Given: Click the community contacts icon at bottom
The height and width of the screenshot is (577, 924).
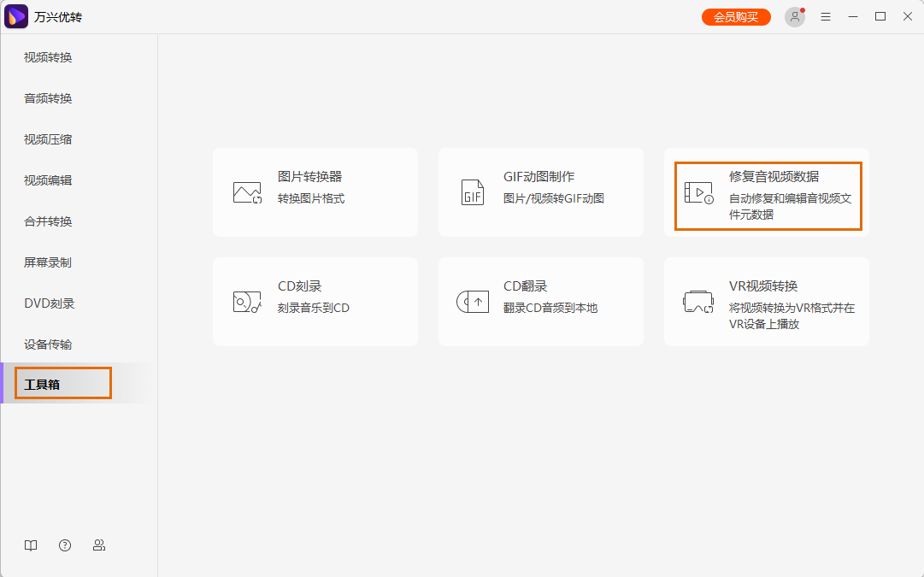Looking at the screenshot, I should [x=99, y=545].
